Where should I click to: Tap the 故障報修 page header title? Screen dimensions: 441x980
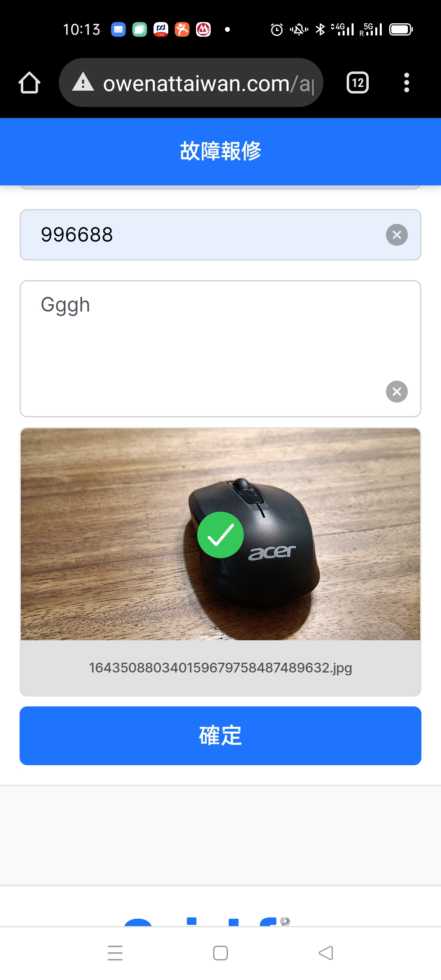(x=220, y=151)
